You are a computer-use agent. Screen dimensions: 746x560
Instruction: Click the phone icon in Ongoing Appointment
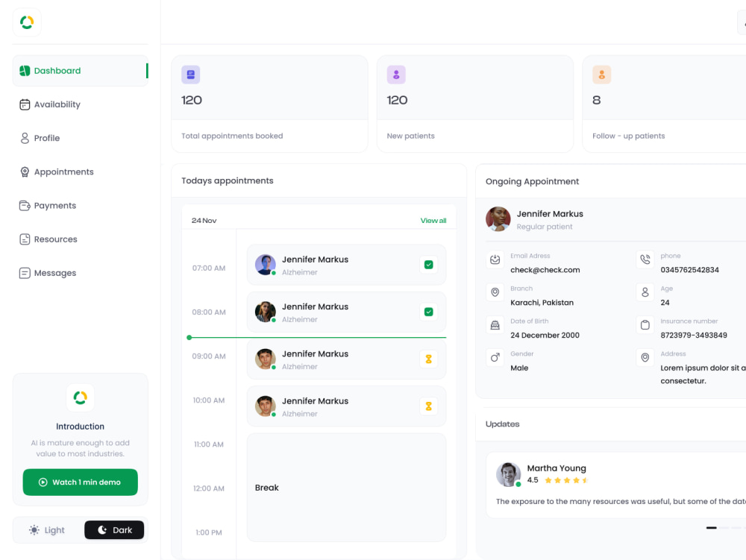tap(645, 259)
